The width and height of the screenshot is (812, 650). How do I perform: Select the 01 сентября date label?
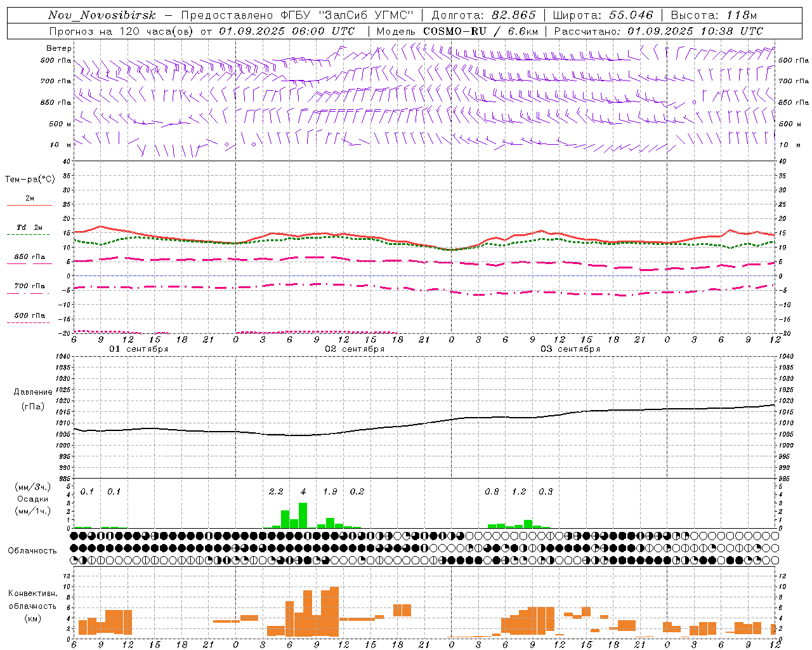[x=139, y=349]
